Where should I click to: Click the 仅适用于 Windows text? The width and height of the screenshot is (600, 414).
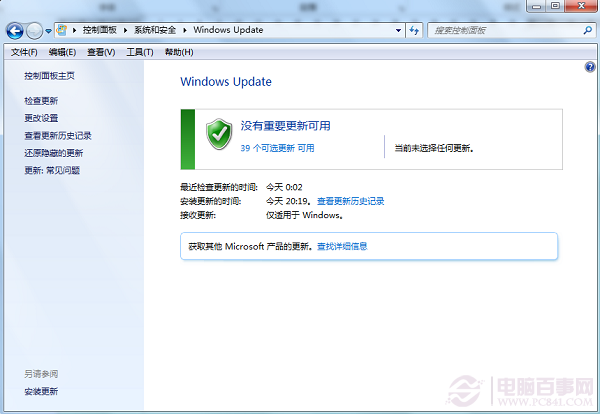[x=304, y=215]
